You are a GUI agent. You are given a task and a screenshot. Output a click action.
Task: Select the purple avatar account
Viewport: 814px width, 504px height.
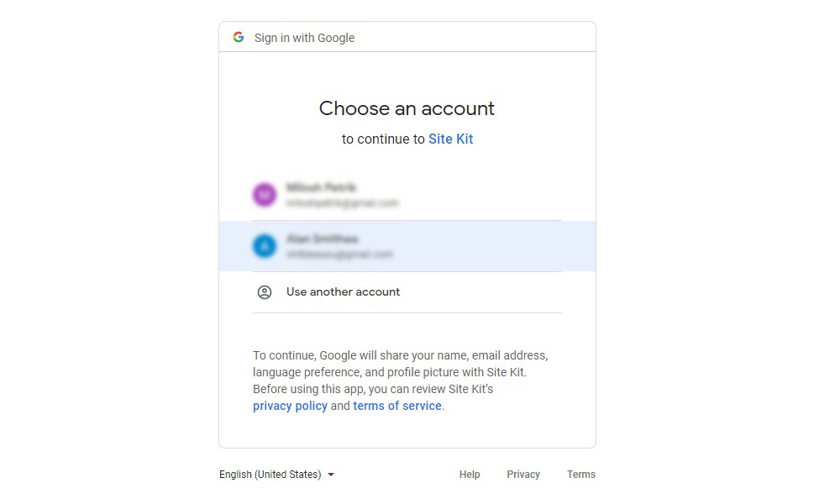(265, 195)
